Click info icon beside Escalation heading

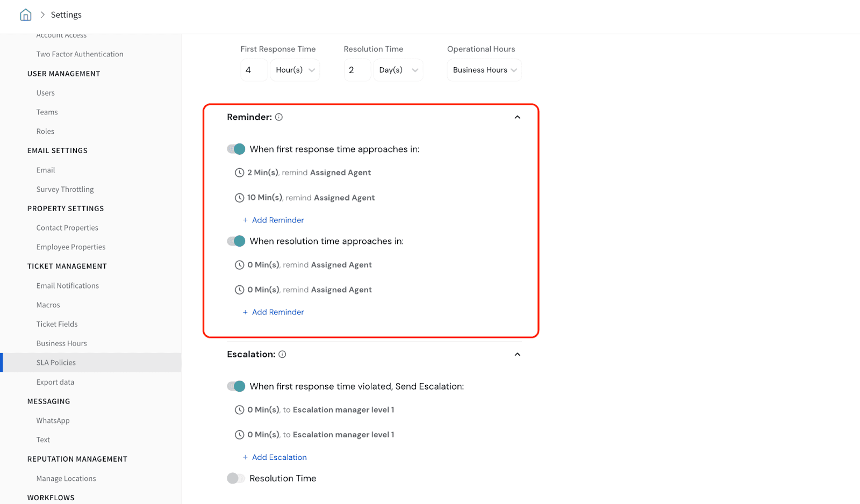coord(282,355)
